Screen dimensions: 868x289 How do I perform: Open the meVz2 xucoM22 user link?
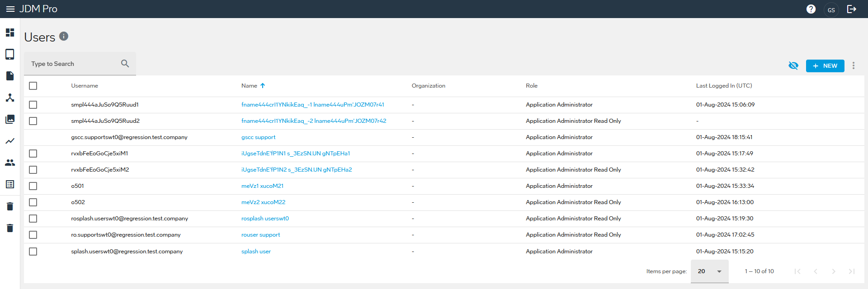tap(263, 202)
